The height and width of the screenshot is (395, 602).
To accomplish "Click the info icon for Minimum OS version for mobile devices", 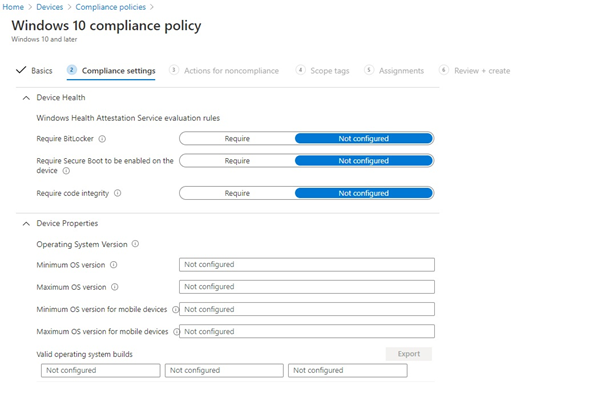I will click(x=175, y=309).
